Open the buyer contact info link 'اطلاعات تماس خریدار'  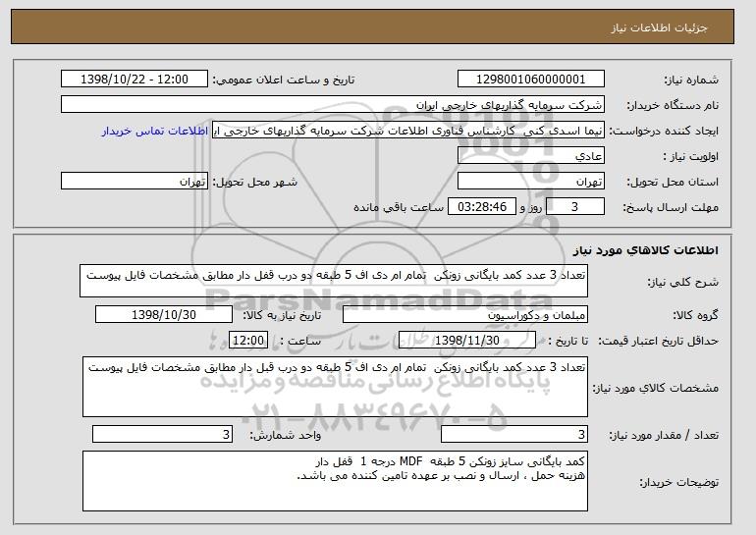[x=155, y=131]
